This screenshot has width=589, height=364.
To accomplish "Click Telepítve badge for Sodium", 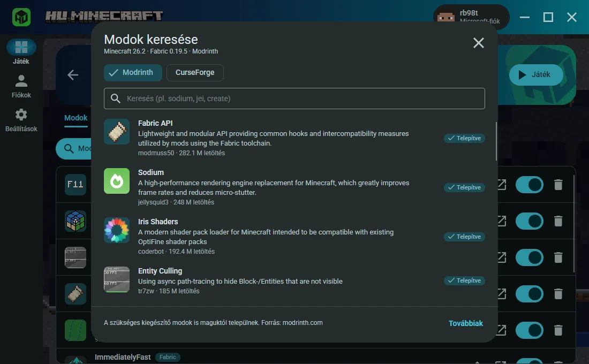I will [x=464, y=187].
